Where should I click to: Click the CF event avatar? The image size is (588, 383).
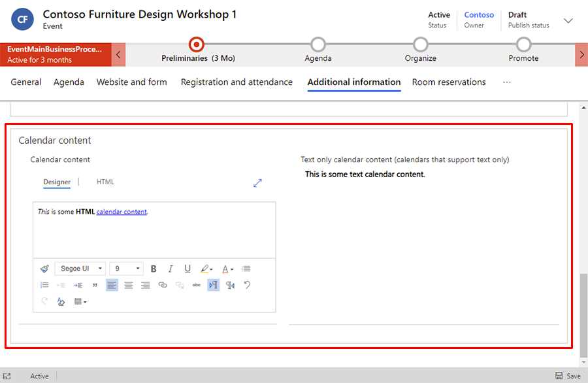click(22, 19)
